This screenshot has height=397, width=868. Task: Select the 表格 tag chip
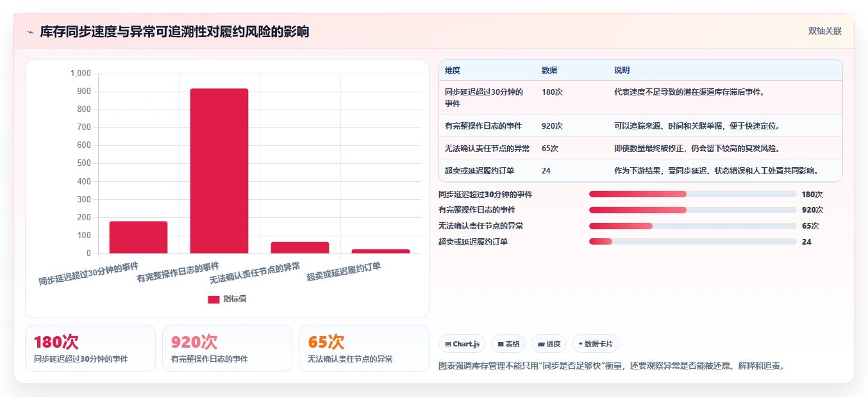point(508,344)
